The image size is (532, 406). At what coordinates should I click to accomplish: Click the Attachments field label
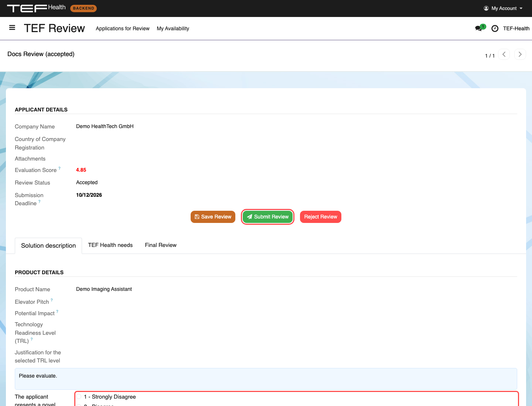click(x=30, y=159)
